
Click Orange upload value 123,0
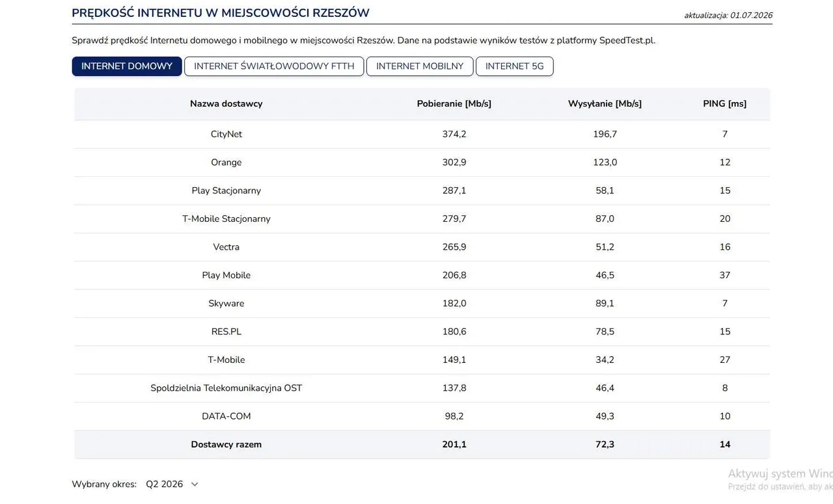click(x=605, y=163)
